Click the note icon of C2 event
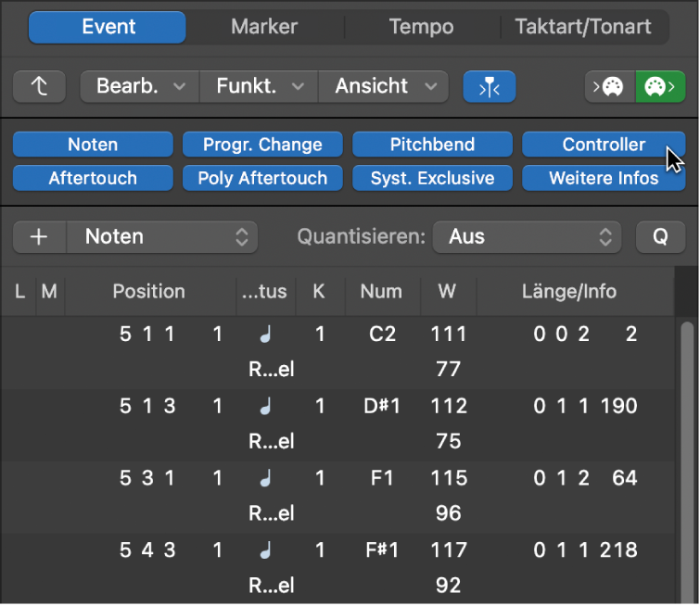 coord(266,334)
